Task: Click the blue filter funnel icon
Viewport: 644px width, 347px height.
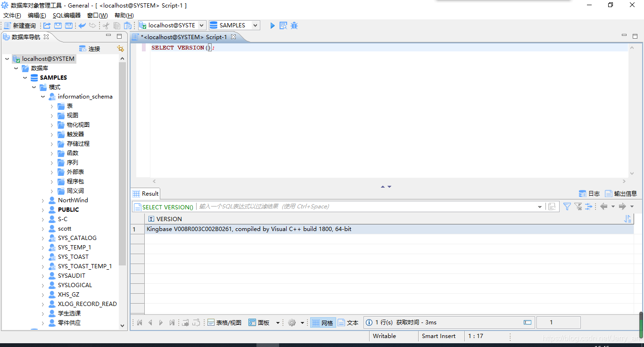Action: [567, 207]
